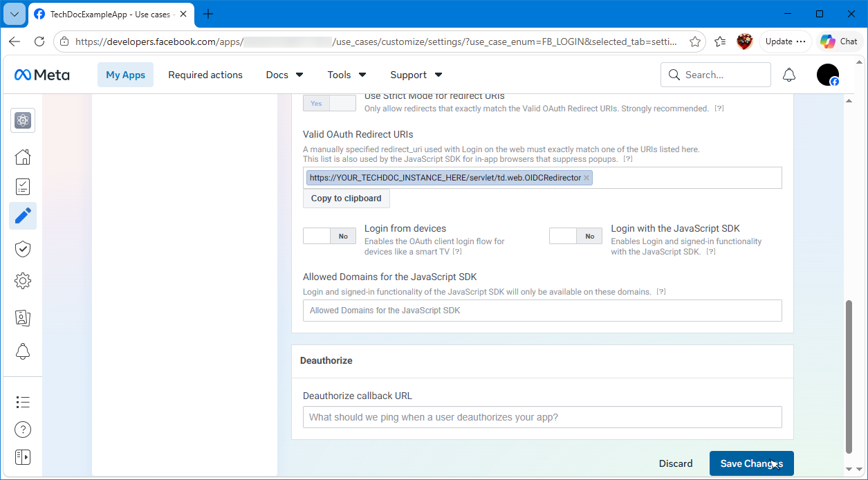Click the app atom icon at sidebar top
This screenshot has height=480, width=868.
pyautogui.click(x=23, y=120)
